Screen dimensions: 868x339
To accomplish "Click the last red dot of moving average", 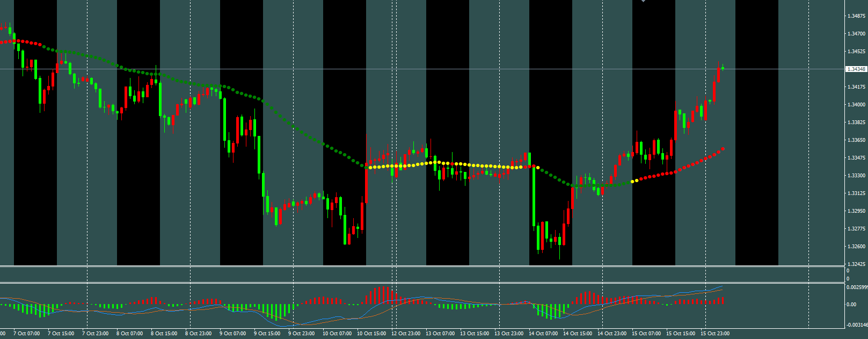I will point(724,148).
